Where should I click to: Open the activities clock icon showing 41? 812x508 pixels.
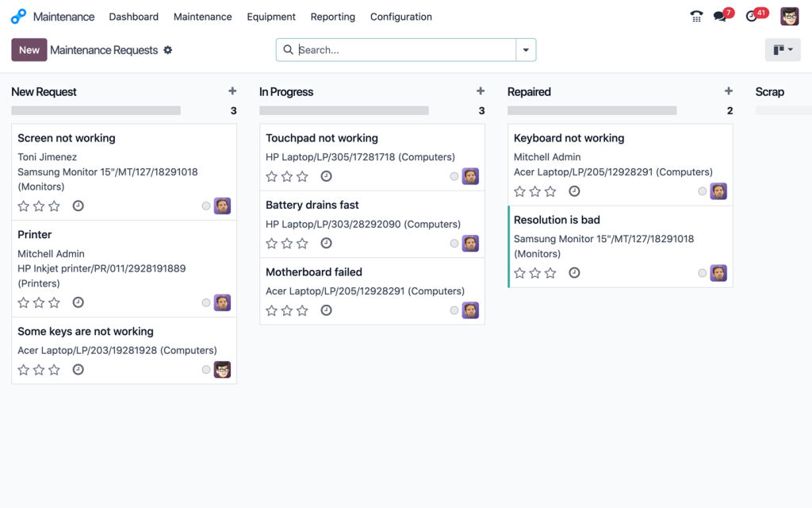tap(752, 16)
